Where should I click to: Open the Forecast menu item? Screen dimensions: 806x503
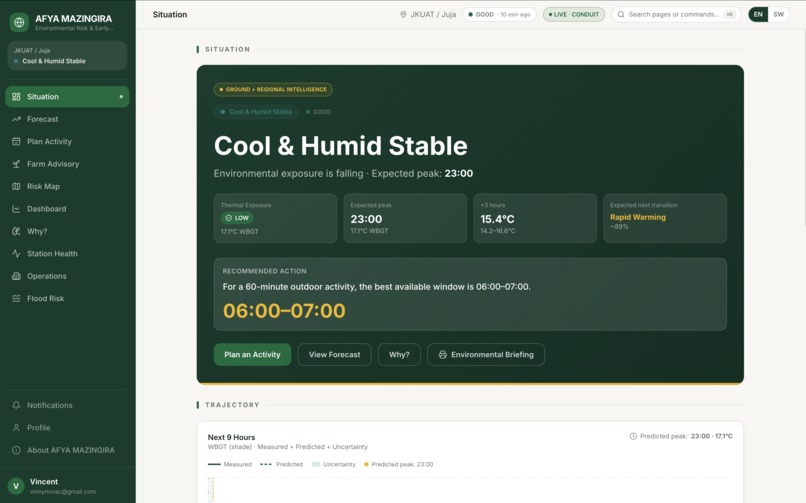(x=67, y=119)
